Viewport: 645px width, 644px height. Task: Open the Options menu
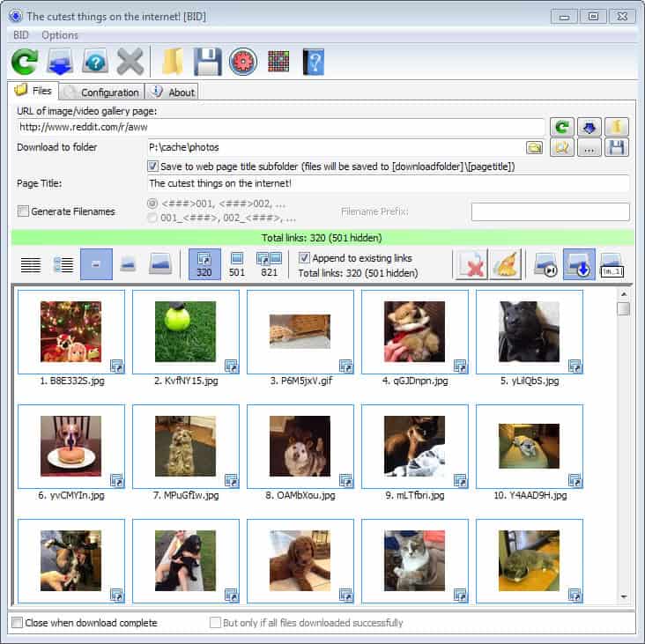[60, 35]
